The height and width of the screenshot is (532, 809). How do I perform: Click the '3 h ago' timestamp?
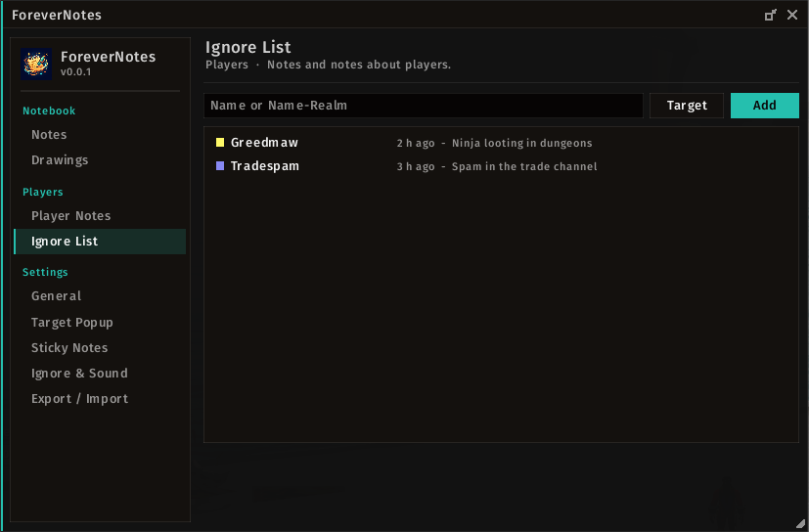[x=416, y=166]
